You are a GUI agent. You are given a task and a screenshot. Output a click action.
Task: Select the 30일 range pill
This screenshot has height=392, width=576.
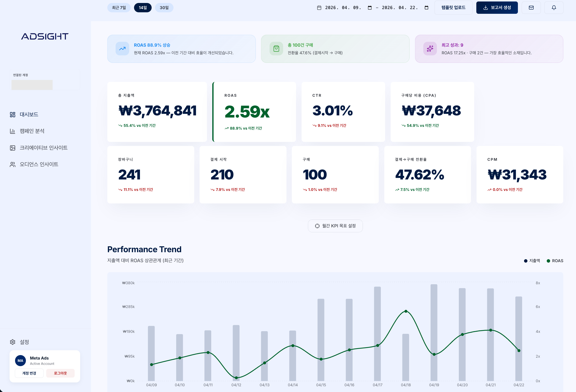[164, 8]
